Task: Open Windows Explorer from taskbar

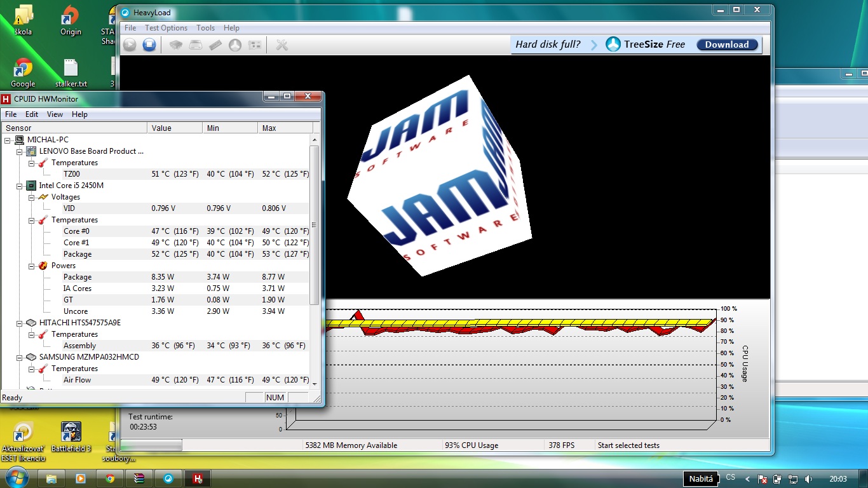Action: click(x=51, y=478)
